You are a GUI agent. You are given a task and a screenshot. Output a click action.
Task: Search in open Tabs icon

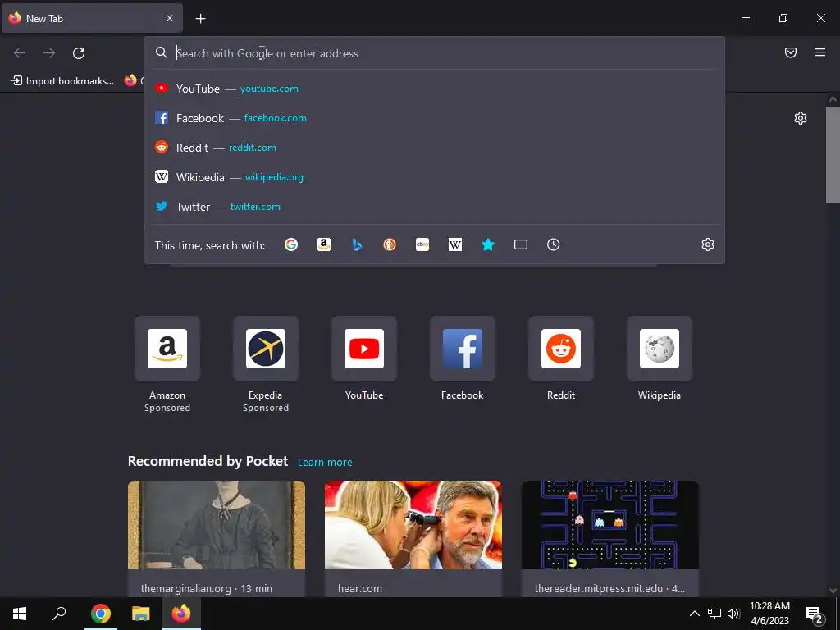pos(521,244)
